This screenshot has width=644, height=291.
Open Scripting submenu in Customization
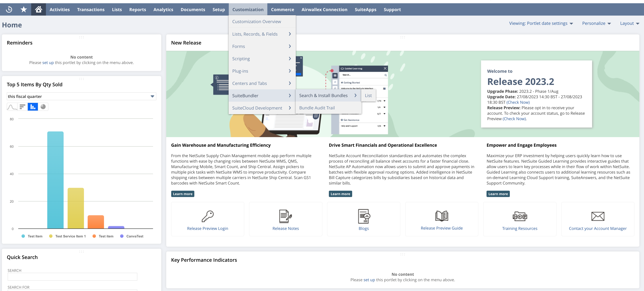261,59
